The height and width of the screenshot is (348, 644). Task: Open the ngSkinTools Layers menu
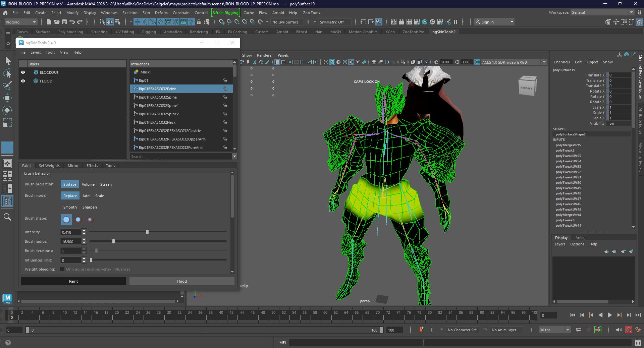36,52
